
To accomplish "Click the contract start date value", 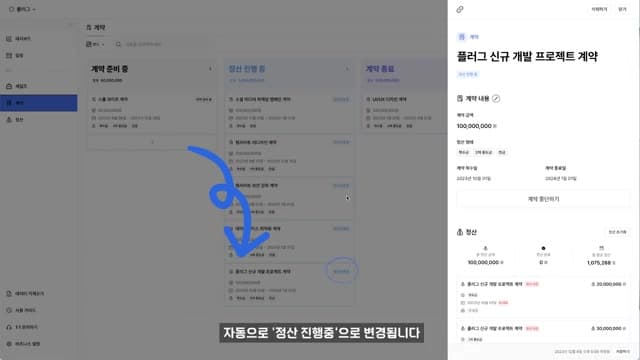I will click(x=473, y=178).
